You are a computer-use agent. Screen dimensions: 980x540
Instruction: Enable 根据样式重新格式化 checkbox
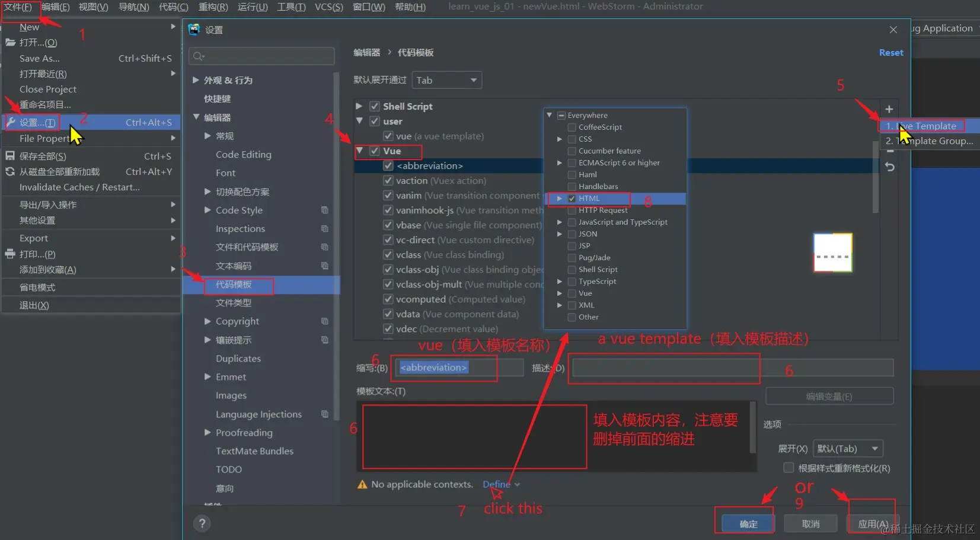(789, 468)
